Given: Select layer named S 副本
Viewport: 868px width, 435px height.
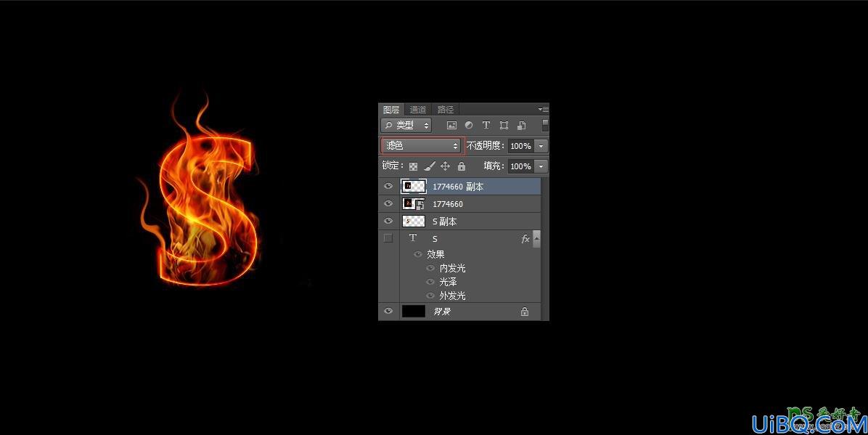Looking at the screenshot, I should coord(444,221).
